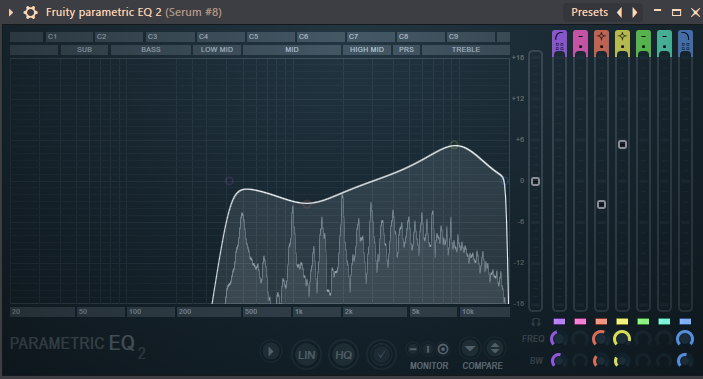Open the Presets menu
The width and height of the screenshot is (703, 379).
tap(589, 12)
